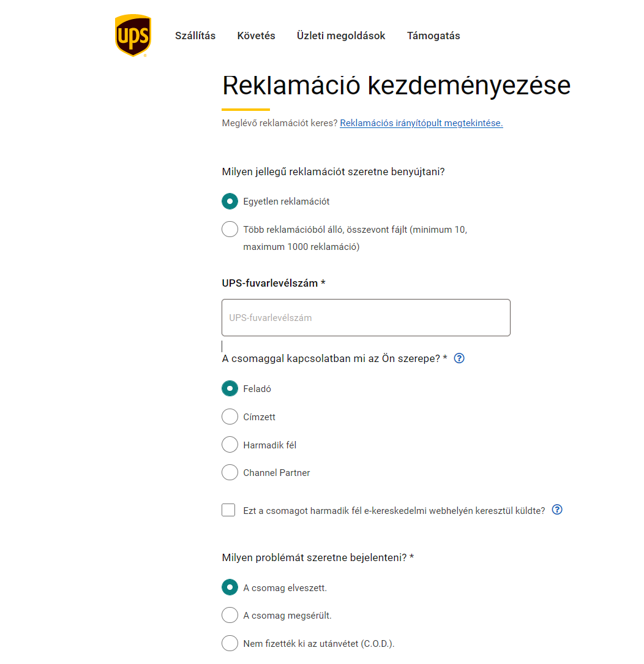Click the UPS-fuvarlevélszám input field

(366, 317)
